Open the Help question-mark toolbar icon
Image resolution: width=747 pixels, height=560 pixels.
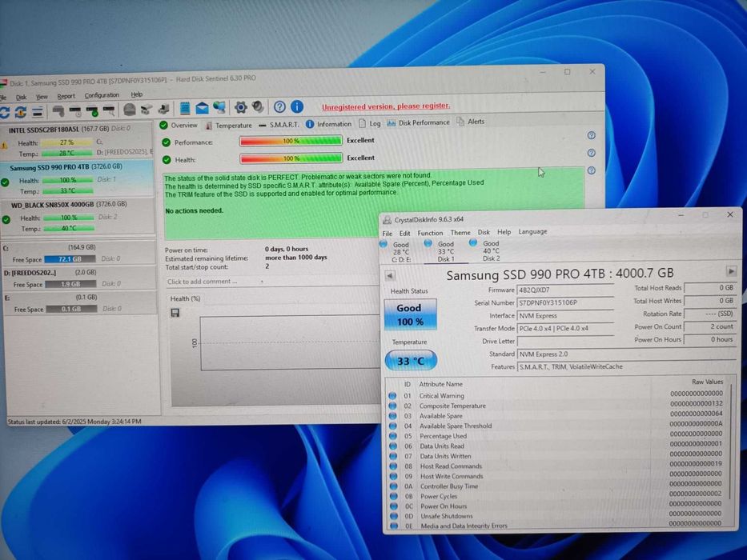point(279,107)
